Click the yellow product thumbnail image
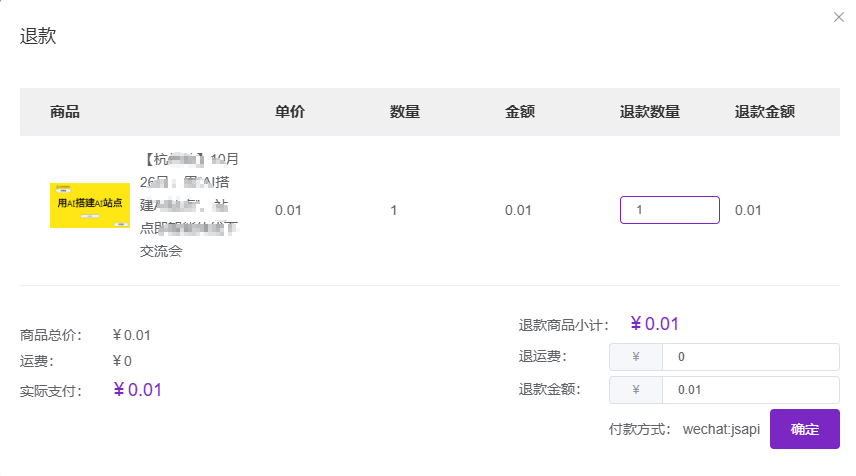 click(90, 205)
